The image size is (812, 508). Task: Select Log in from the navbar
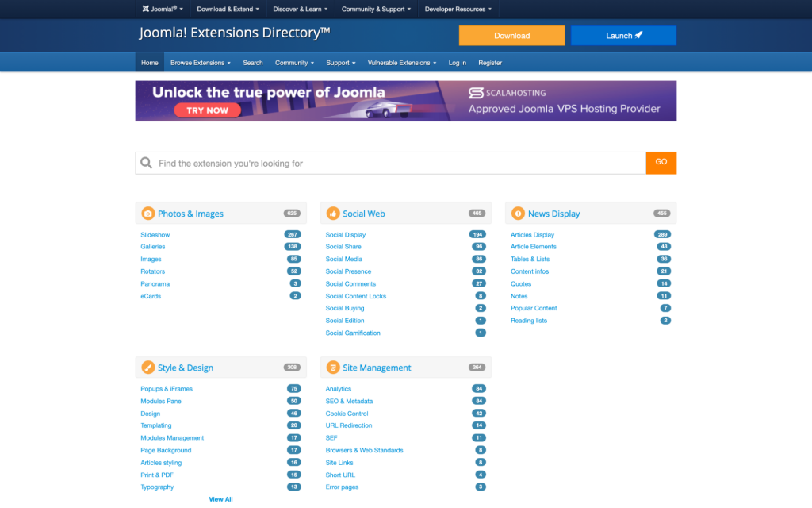[458, 62]
